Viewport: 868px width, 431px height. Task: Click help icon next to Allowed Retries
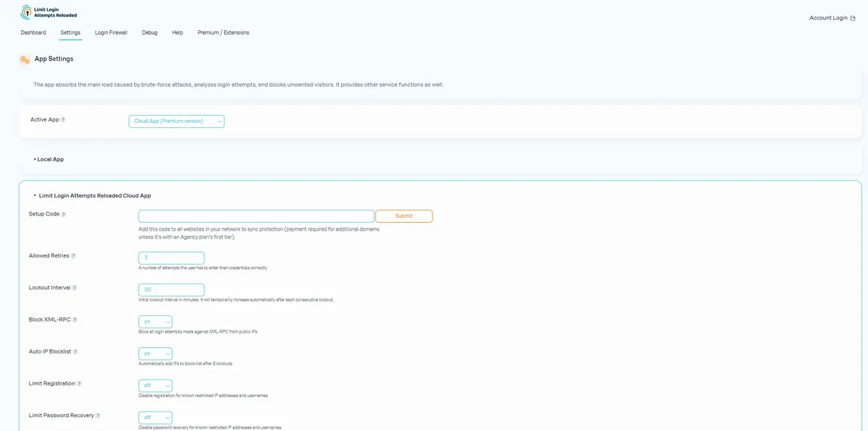(73, 256)
